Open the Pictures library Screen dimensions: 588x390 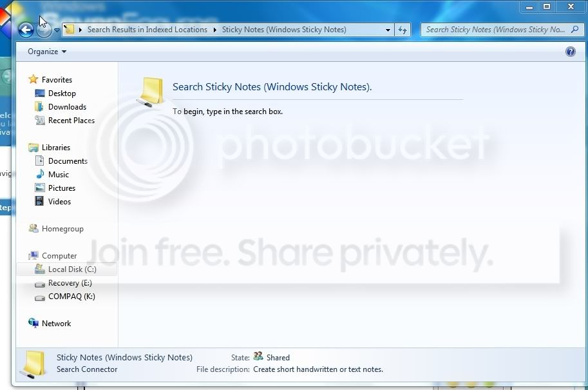(61, 188)
